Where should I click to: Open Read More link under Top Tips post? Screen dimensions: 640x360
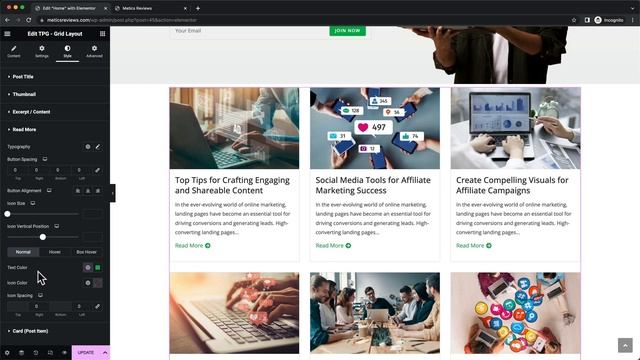pos(193,245)
